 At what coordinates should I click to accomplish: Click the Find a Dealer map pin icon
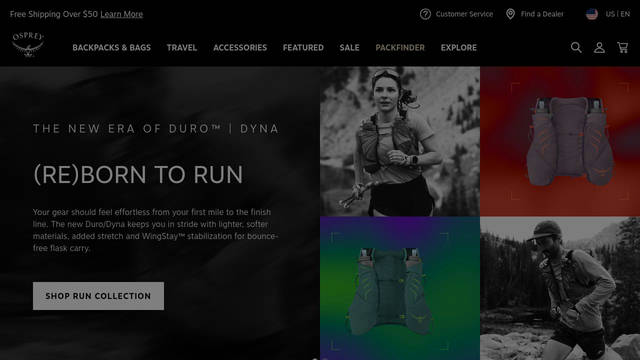(510, 14)
